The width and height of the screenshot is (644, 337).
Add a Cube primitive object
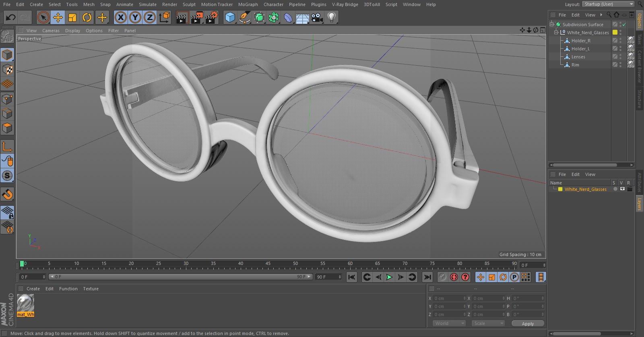coord(230,17)
